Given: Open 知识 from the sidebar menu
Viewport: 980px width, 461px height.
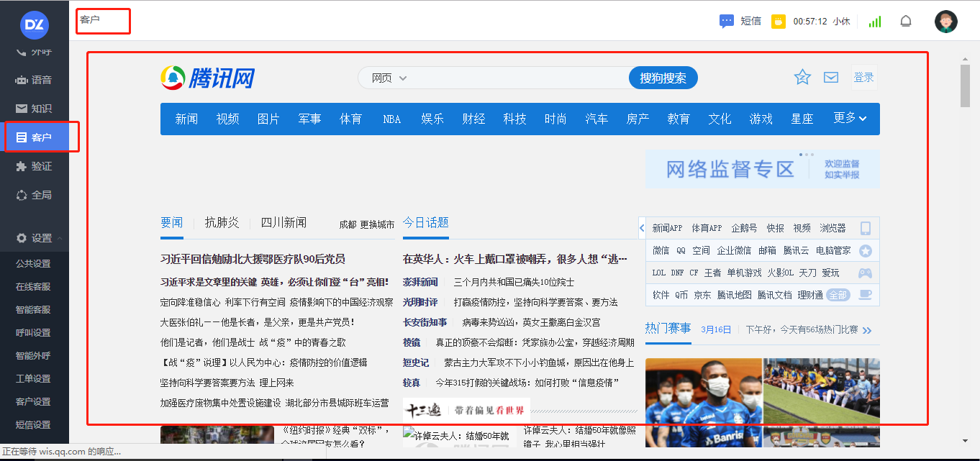Looking at the screenshot, I should 35,109.
